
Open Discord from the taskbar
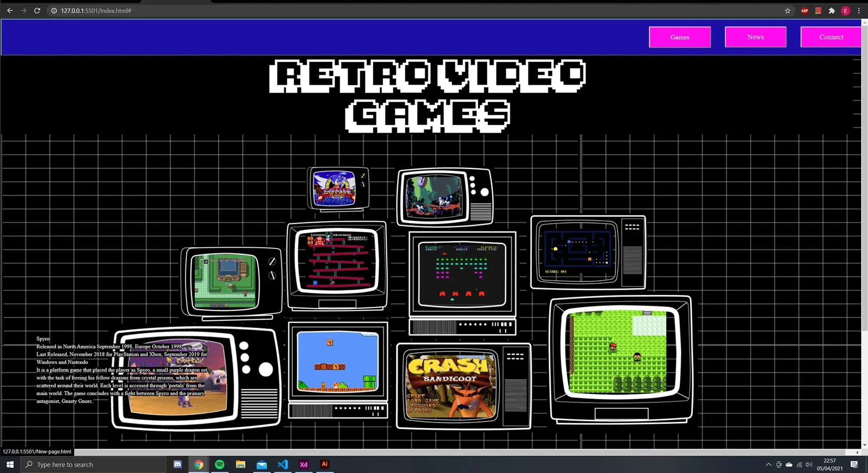pyautogui.click(x=178, y=464)
